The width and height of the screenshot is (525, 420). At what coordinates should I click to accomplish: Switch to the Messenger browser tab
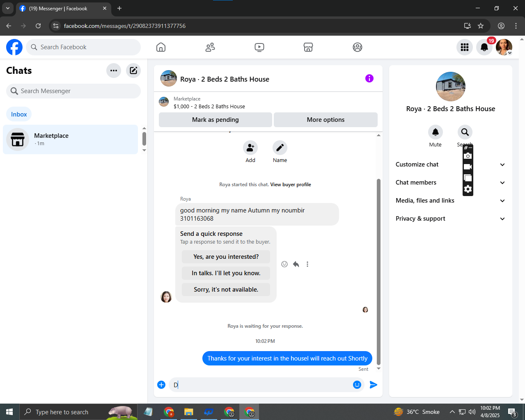click(x=64, y=8)
